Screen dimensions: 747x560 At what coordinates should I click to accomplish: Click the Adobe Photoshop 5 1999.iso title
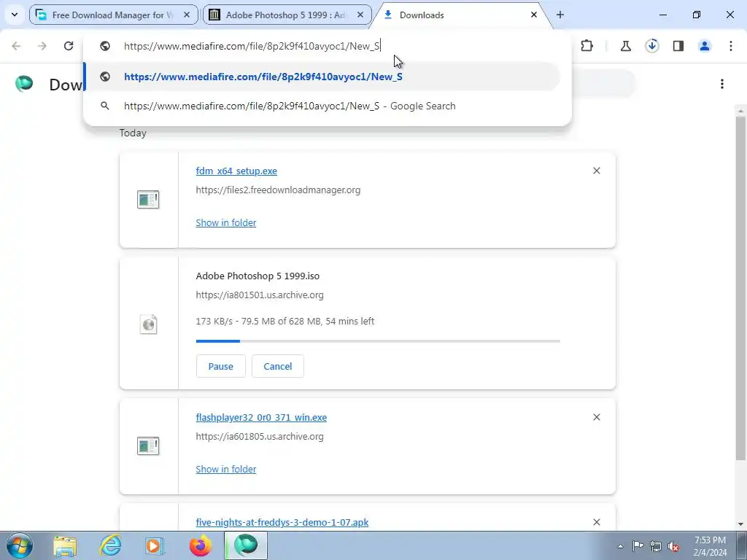tap(258, 276)
